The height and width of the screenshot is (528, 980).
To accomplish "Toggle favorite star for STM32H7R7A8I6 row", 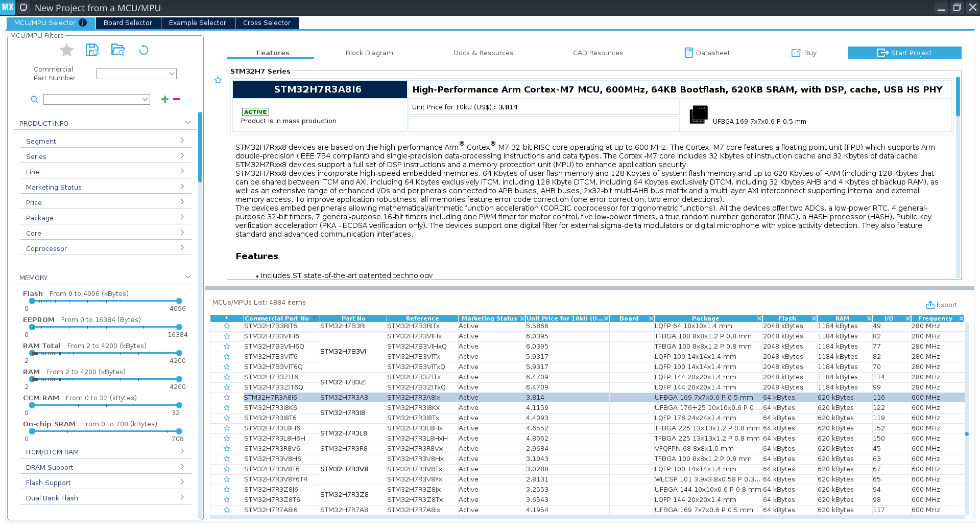I will 227,510.
